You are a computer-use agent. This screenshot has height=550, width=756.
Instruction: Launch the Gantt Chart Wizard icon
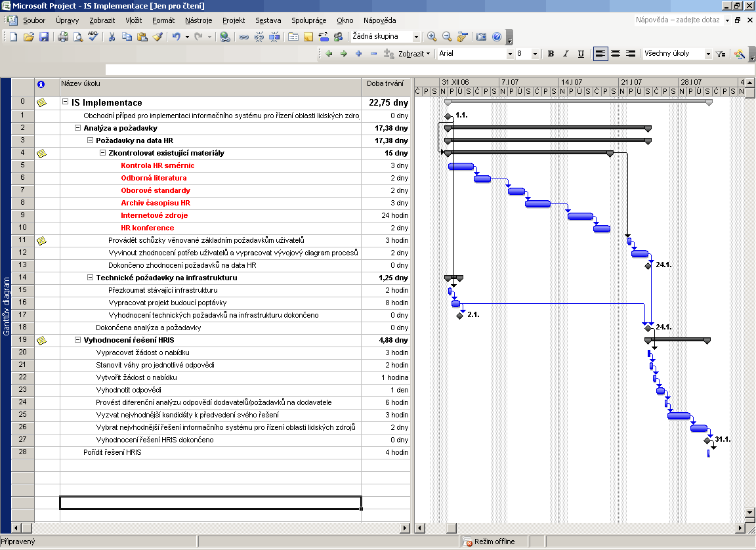739,54
